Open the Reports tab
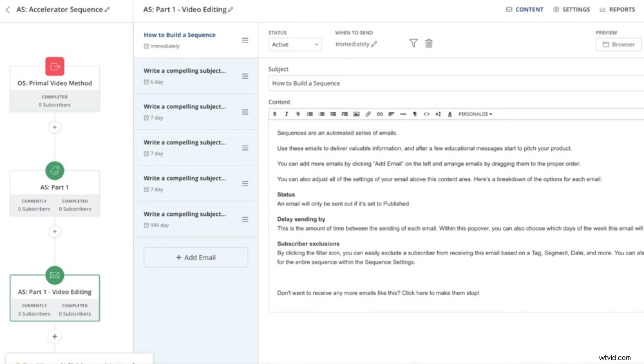Screen dimensions: 644x364 click(x=618, y=10)
